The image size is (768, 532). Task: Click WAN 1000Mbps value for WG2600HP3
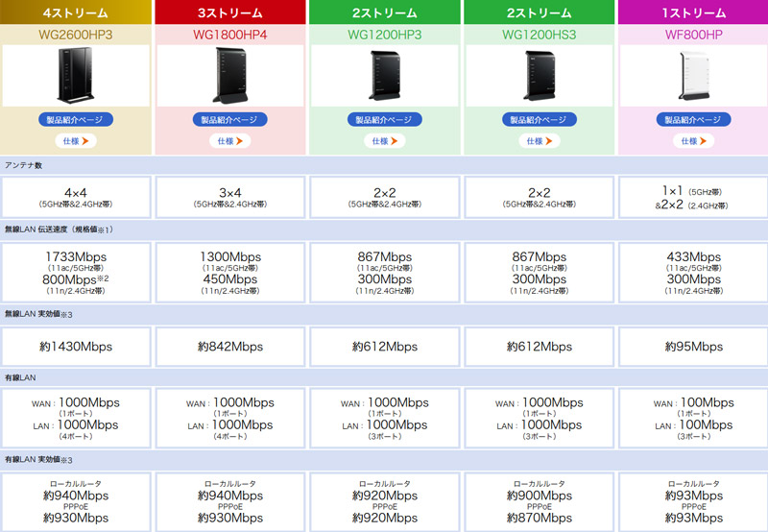(89, 402)
